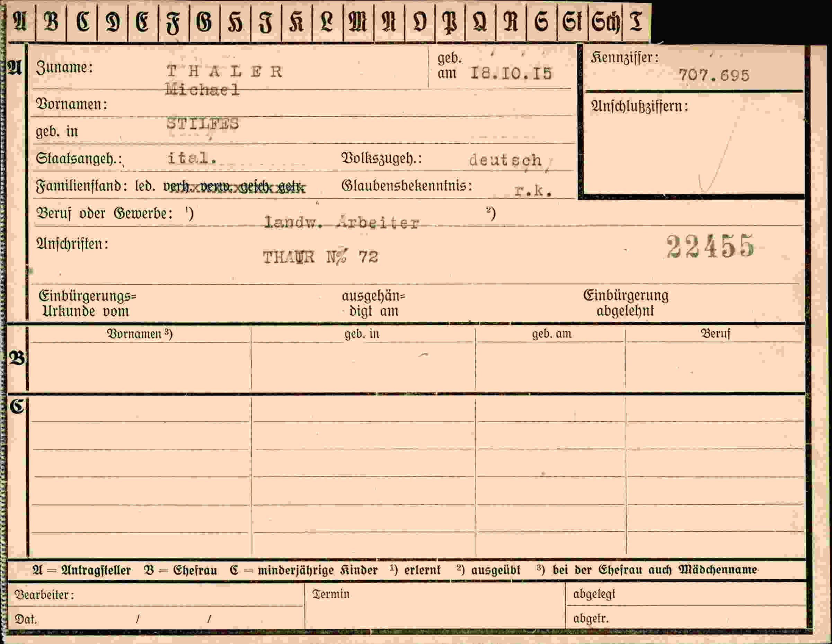Click the alphabet index tab 'R'

[511, 22]
